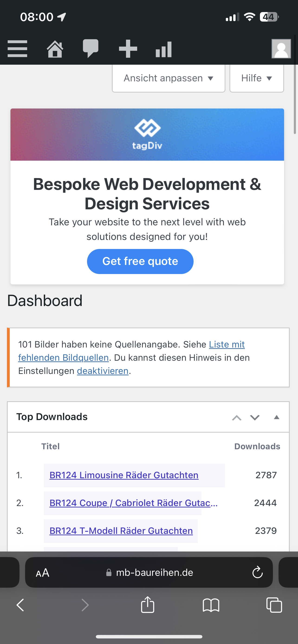
Task: Tap the user avatar icon
Action: pos(281,49)
